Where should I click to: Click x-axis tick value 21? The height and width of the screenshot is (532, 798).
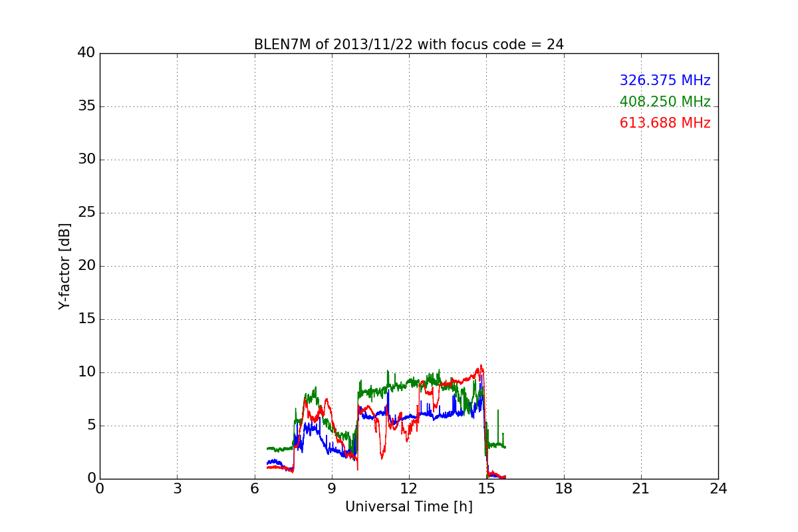pyautogui.click(x=641, y=489)
